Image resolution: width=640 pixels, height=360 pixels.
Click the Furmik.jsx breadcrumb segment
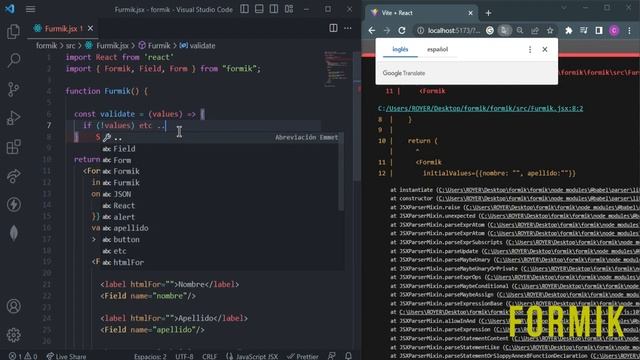coord(107,46)
